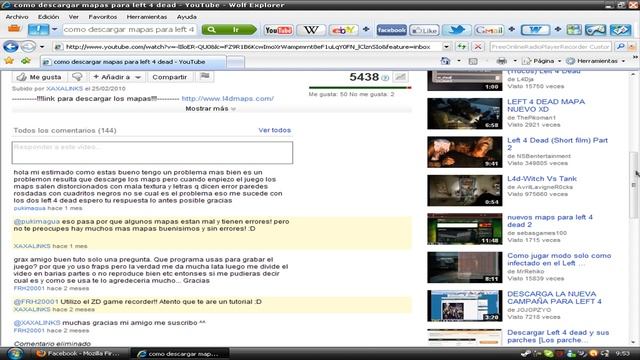Open the Añadir a dropdown

click(117, 77)
